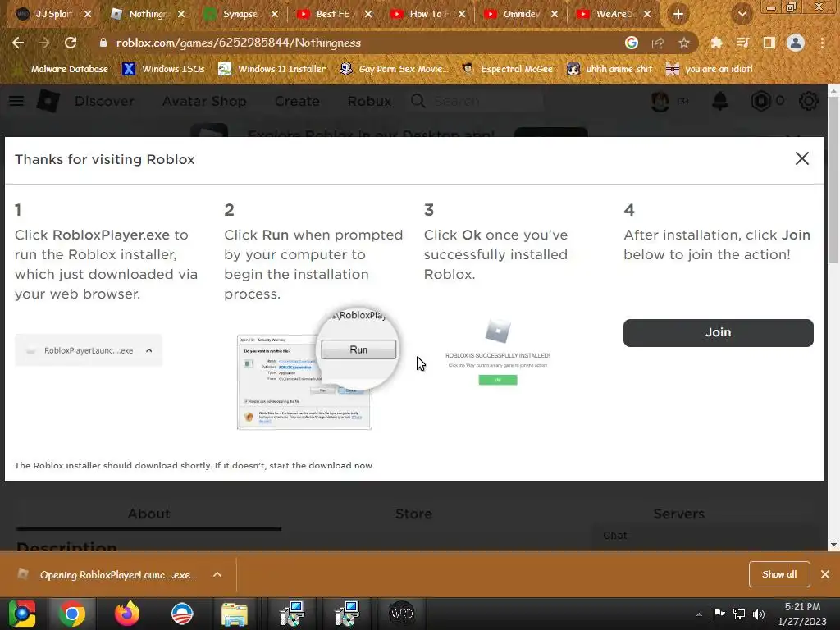Select the Servers tab
Image resolution: width=840 pixels, height=630 pixels.
click(678, 514)
